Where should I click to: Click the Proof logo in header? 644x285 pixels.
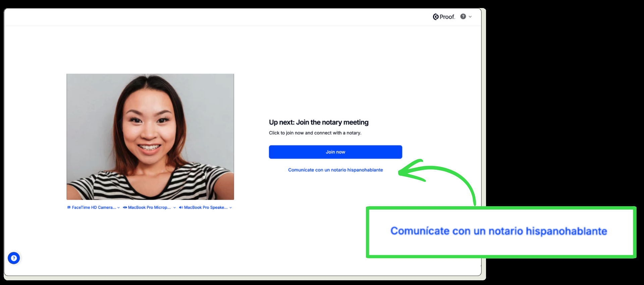(444, 17)
